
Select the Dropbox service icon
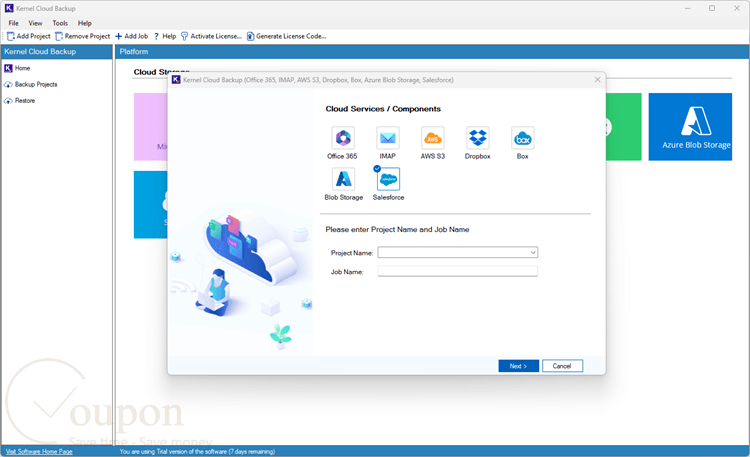click(477, 138)
